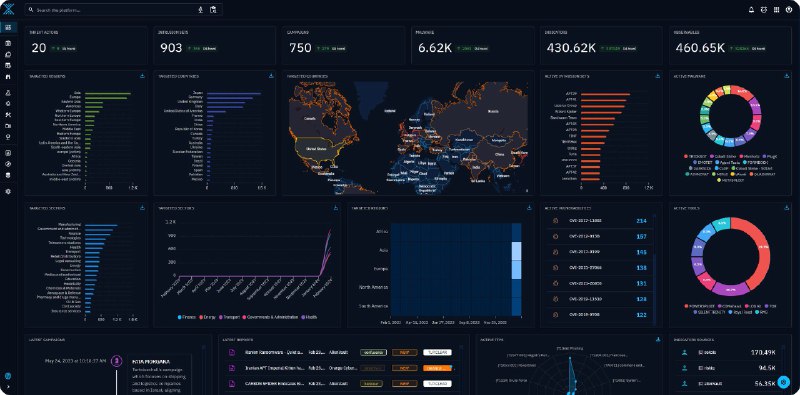
Task: Select the dashboard icon in left sidebar
Action: pos(8,27)
